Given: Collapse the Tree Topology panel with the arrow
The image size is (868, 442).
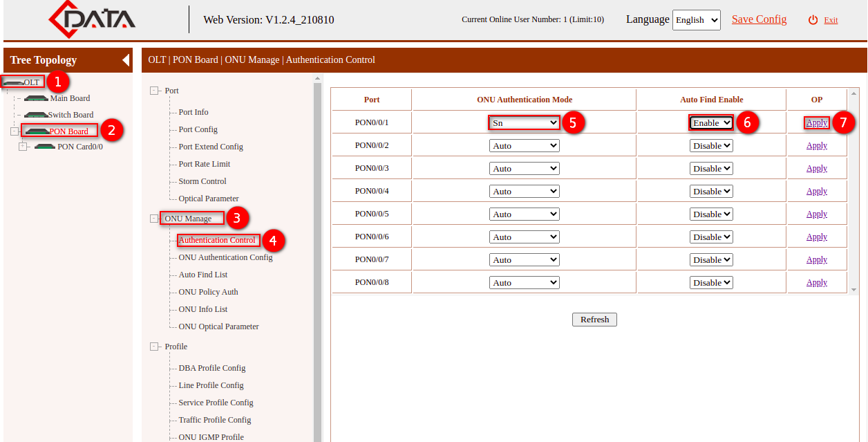Looking at the screenshot, I should [x=124, y=60].
